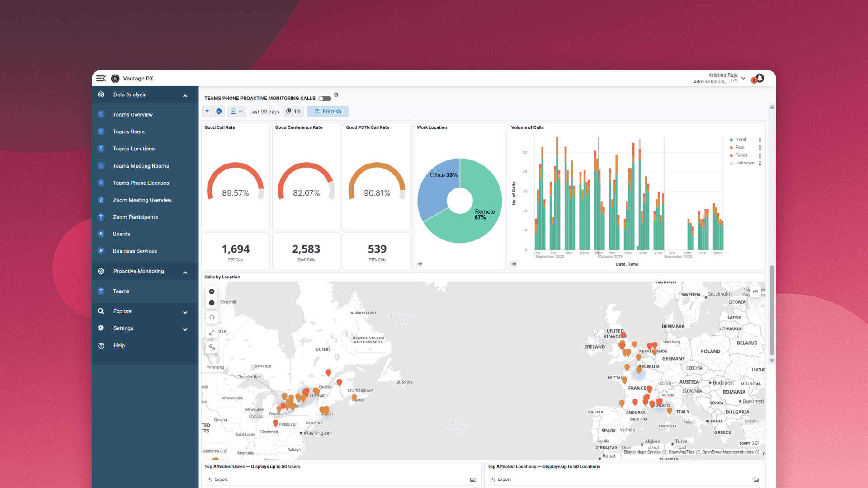
Task: Add a filter with the plus icon
Action: point(219,112)
